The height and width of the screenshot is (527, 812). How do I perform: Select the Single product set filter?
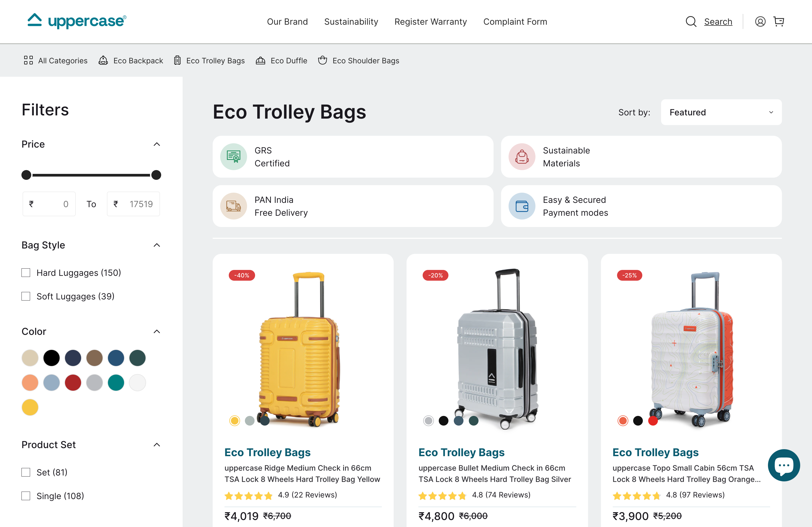[x=26, y=496]
